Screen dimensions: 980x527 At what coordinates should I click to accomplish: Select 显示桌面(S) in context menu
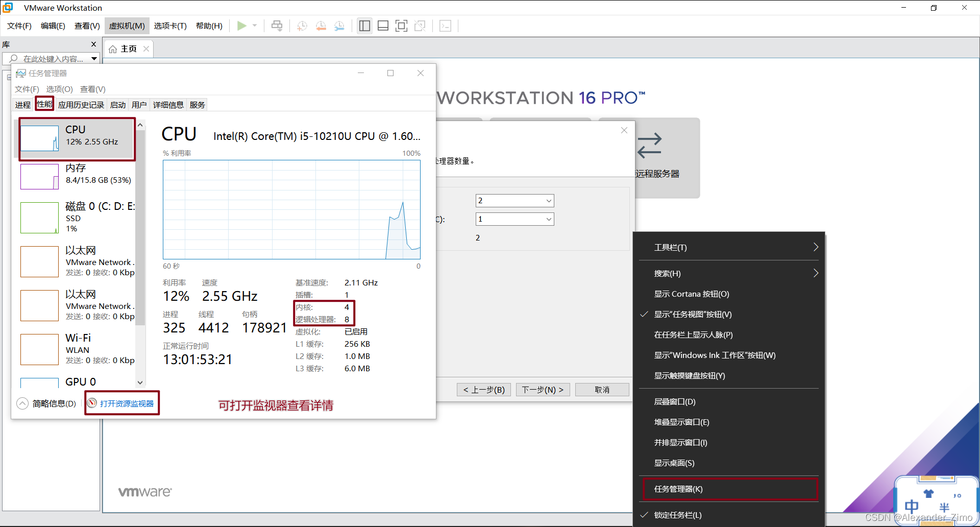coord(729,463)
